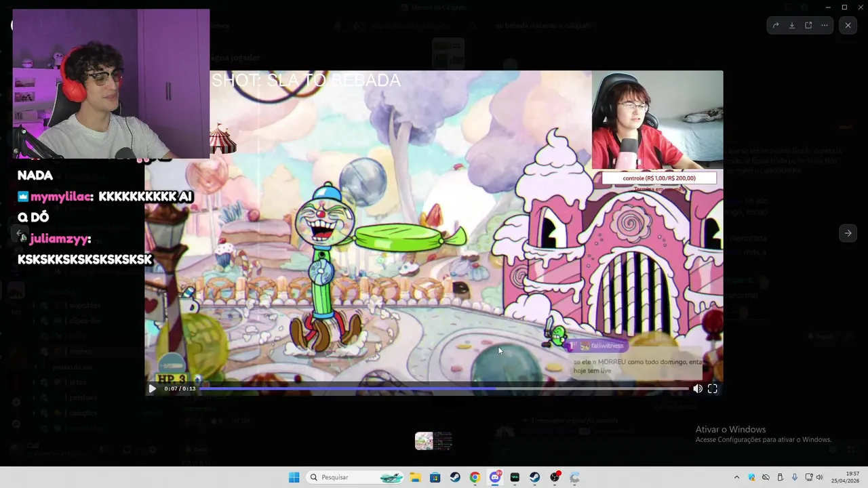Go to the next media item arrow
The width and height of the screenshot is (868, 488).
tap(848, 233)
